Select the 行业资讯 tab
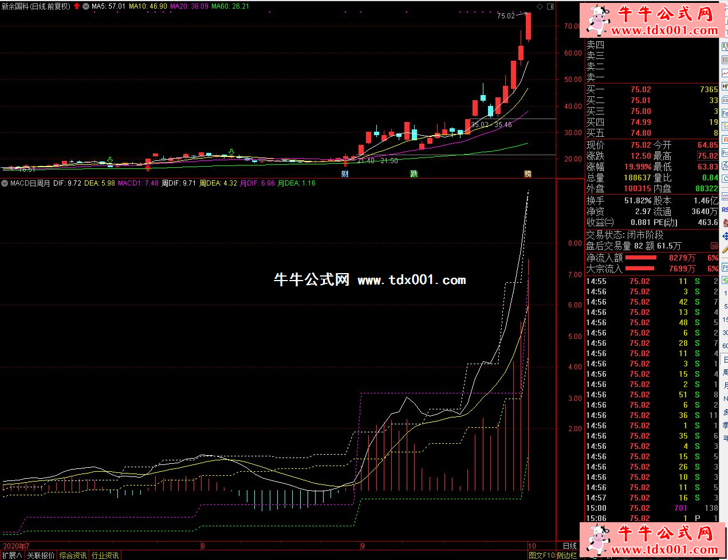The height and width of the screenshot is (560, 728). [x=105, y=555]
